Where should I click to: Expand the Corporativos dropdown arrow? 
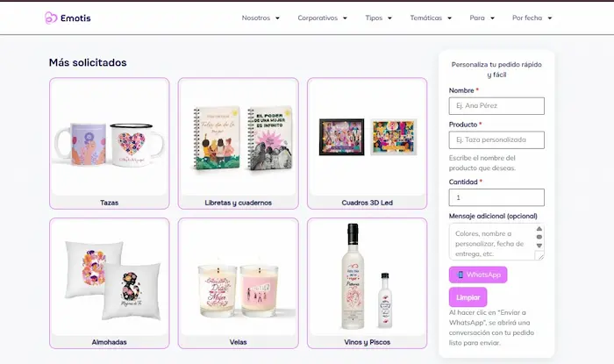click(345, 18)
